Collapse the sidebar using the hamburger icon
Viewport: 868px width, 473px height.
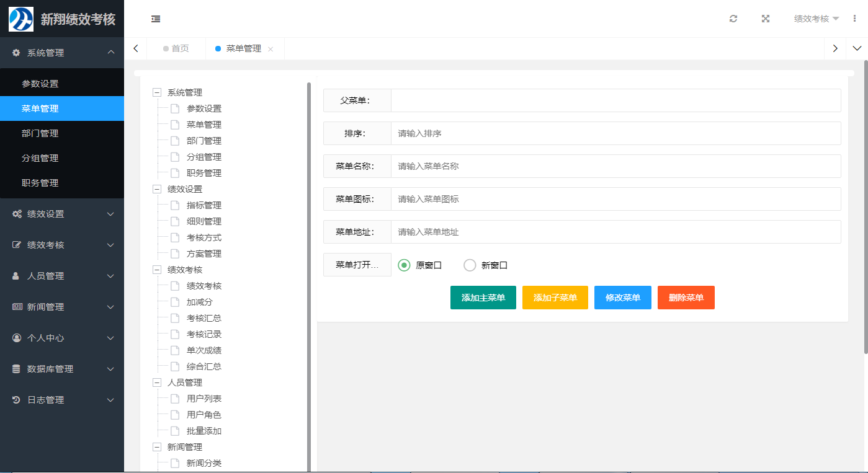[x=156, y=19]
